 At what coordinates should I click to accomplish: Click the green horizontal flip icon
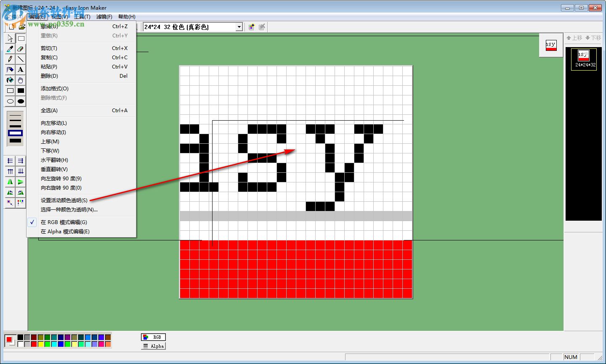[x=10, y=182]
